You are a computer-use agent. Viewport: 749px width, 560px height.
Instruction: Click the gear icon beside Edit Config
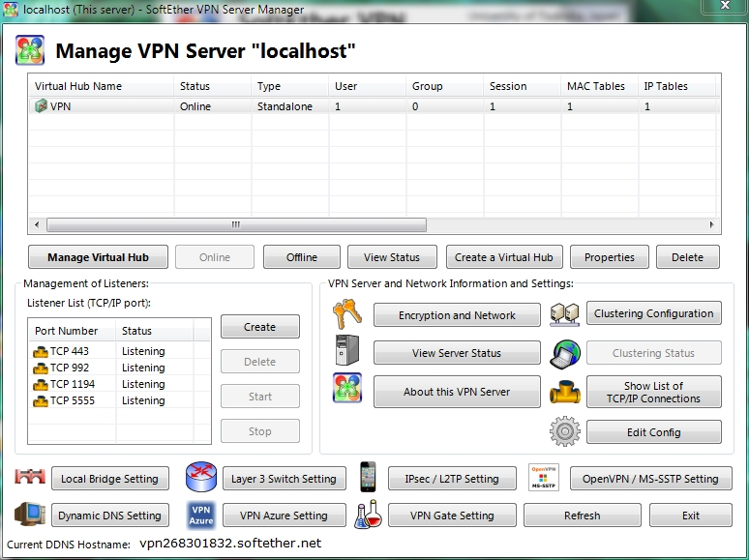point(564,431)
